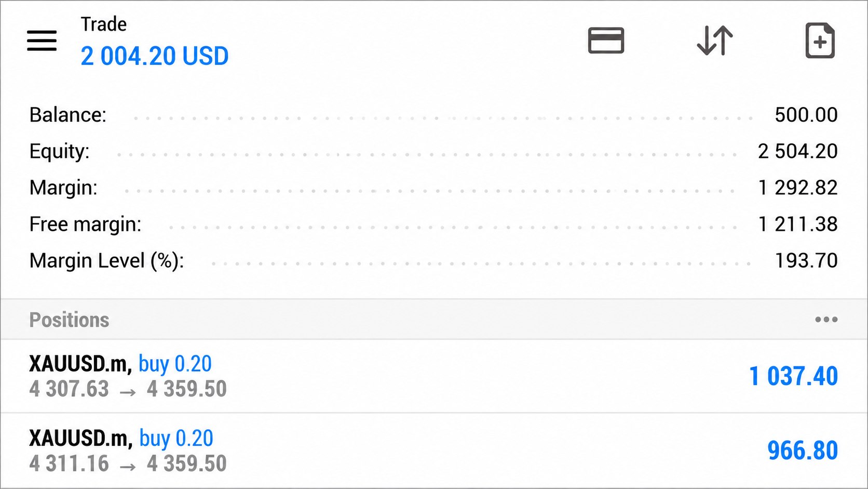This screenshot has height=489, width=868.
Task: Tap the 4 307.63 entry price
Action: point(69,389)
